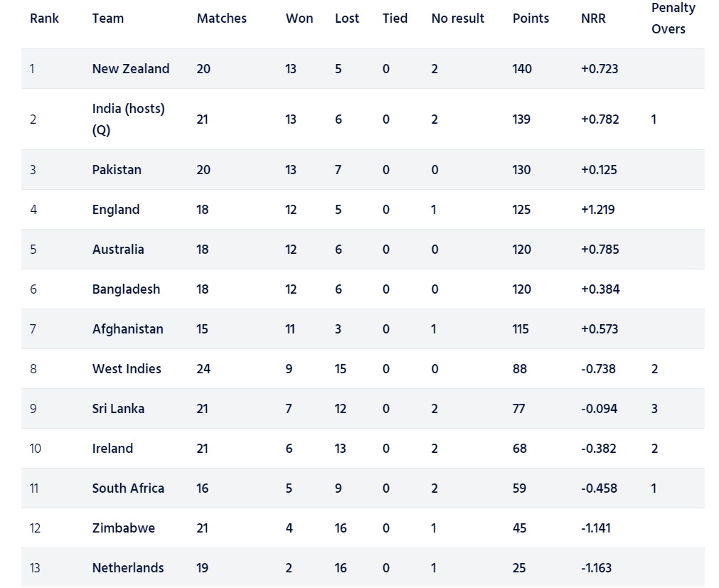Viewport: 719px width, 588px height.
Task: Open the New Zealand team entry
Action: (130, 69)
